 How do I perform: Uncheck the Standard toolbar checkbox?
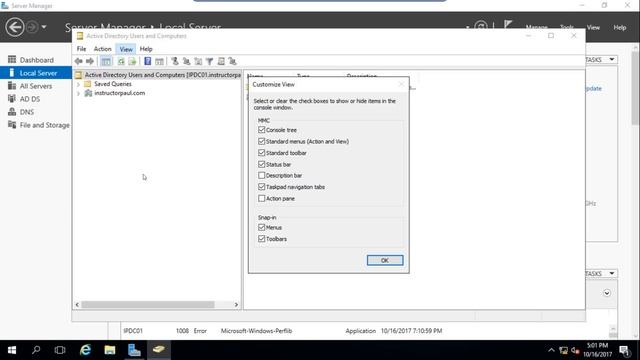pyautogui.click(x=262, y=153)
